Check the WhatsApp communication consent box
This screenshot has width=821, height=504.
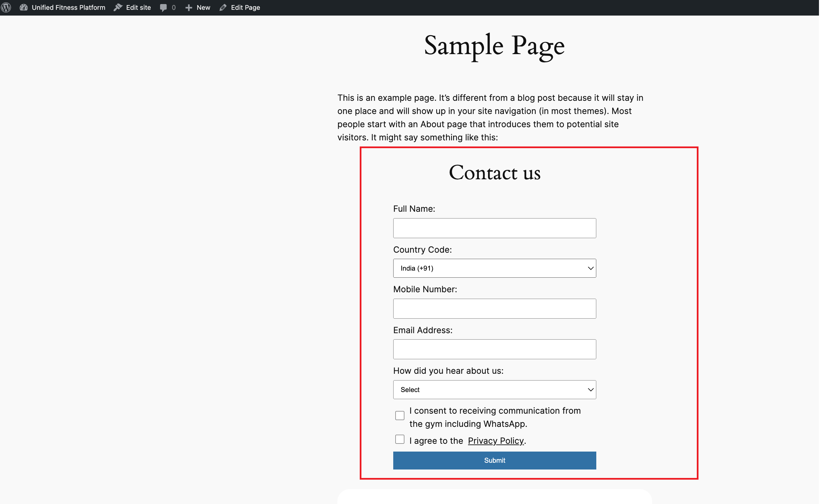[400, 416]
